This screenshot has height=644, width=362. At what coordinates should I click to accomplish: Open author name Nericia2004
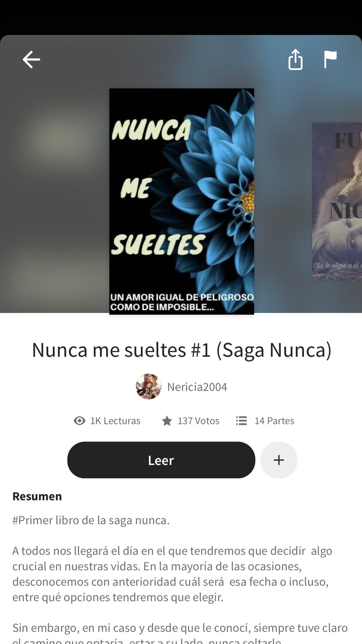click(197, 387)
